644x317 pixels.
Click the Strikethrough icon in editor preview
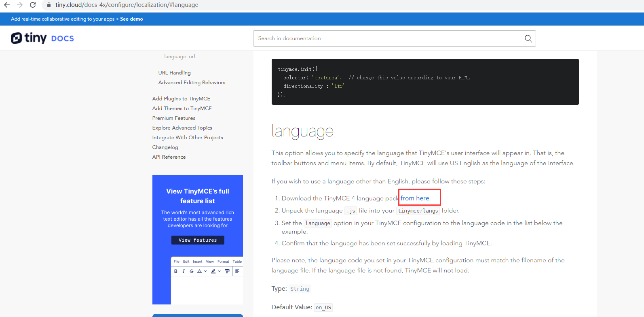[x=192, y=271]
